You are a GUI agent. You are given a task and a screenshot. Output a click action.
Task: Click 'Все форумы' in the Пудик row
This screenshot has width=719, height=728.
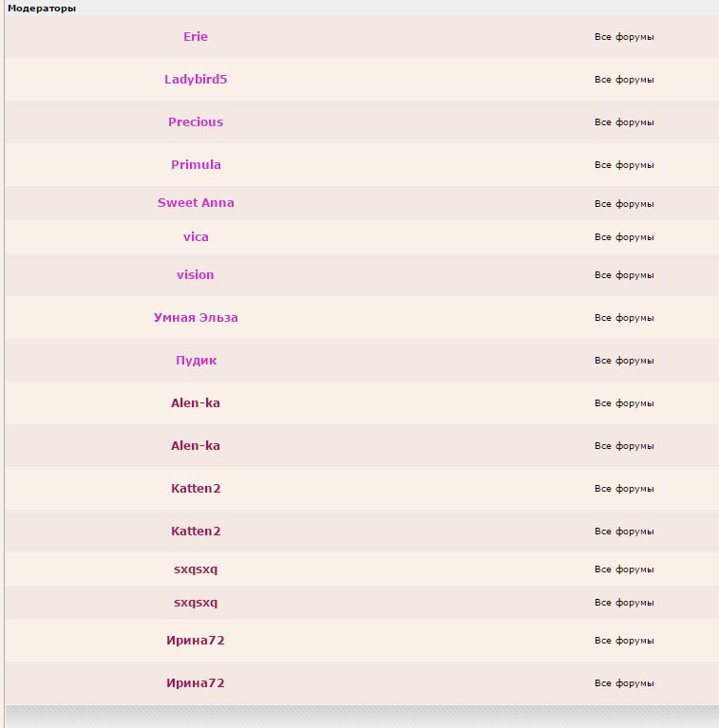(x=624, y=361)
